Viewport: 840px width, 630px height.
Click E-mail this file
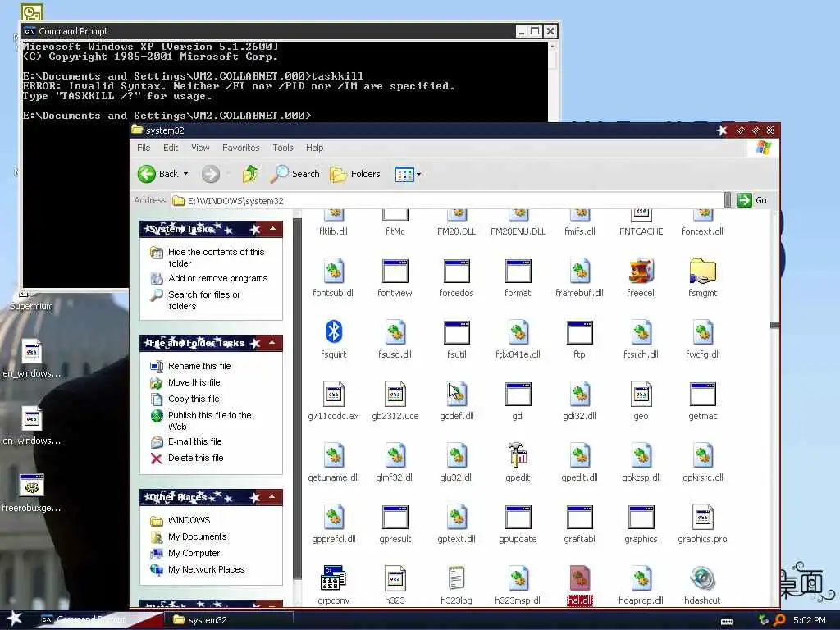point(194,441)
